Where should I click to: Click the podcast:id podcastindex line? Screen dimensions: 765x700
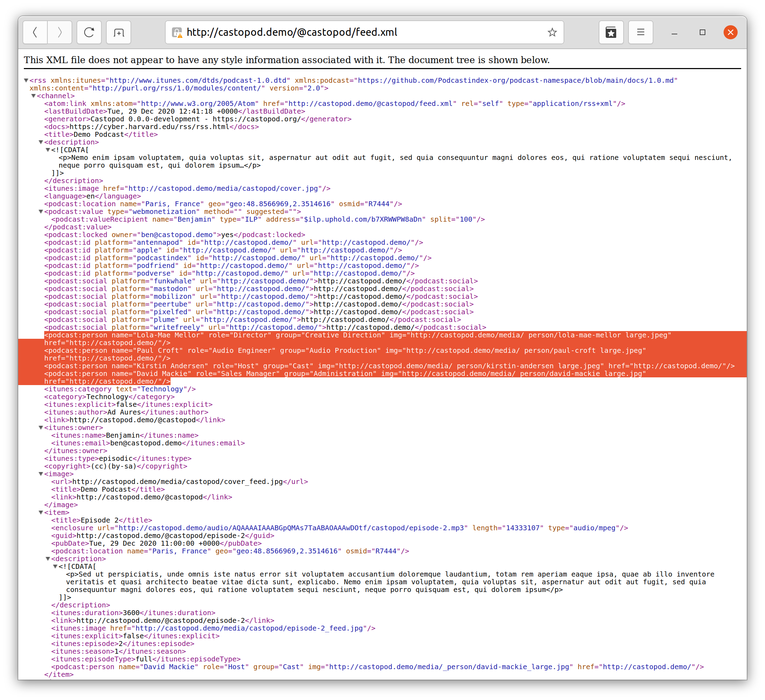(x=238, y=258)
